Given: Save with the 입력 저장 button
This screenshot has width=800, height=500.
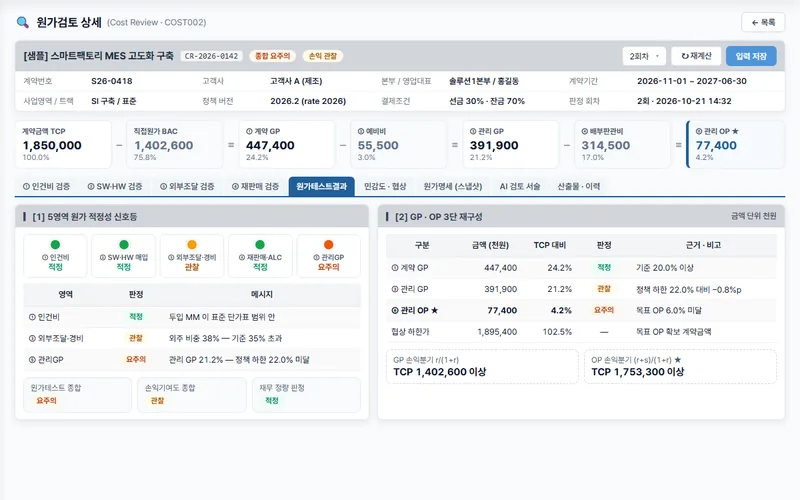Looking at the screenshot, I should click(751, 56).
